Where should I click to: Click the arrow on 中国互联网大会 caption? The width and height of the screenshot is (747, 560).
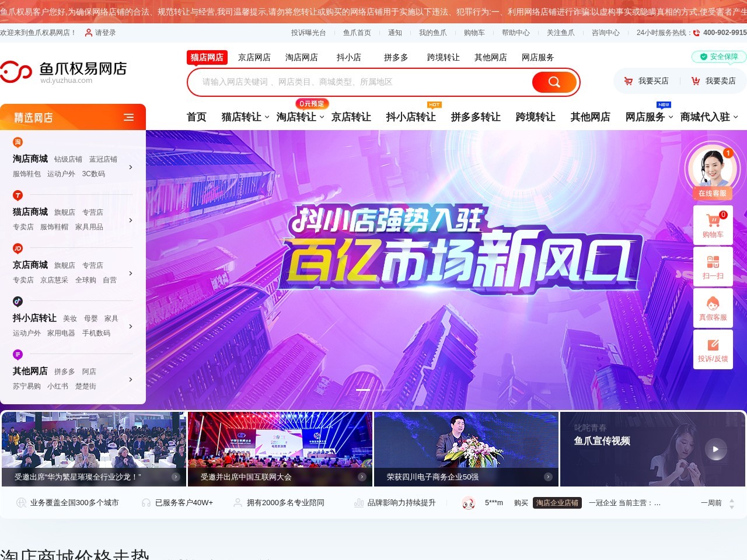coord(362,477)
